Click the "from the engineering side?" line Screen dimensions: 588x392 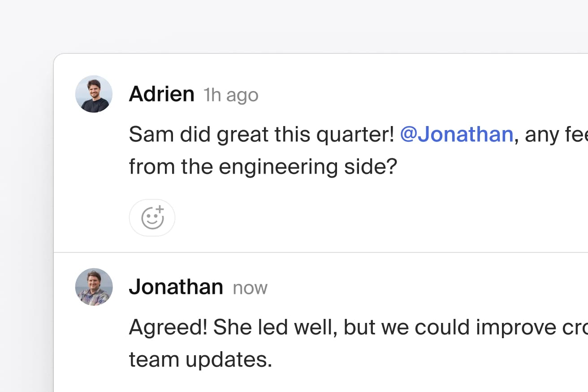click(x=263, y=167)
